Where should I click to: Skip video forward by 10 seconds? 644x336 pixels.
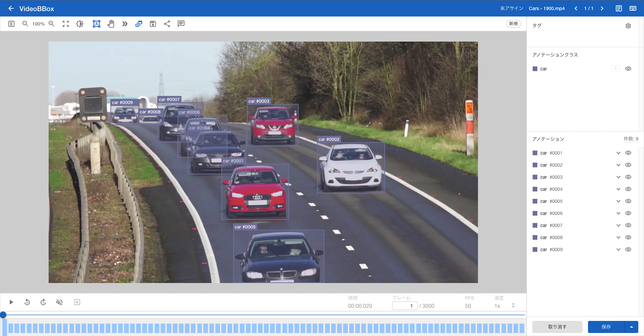pos(43,302)
